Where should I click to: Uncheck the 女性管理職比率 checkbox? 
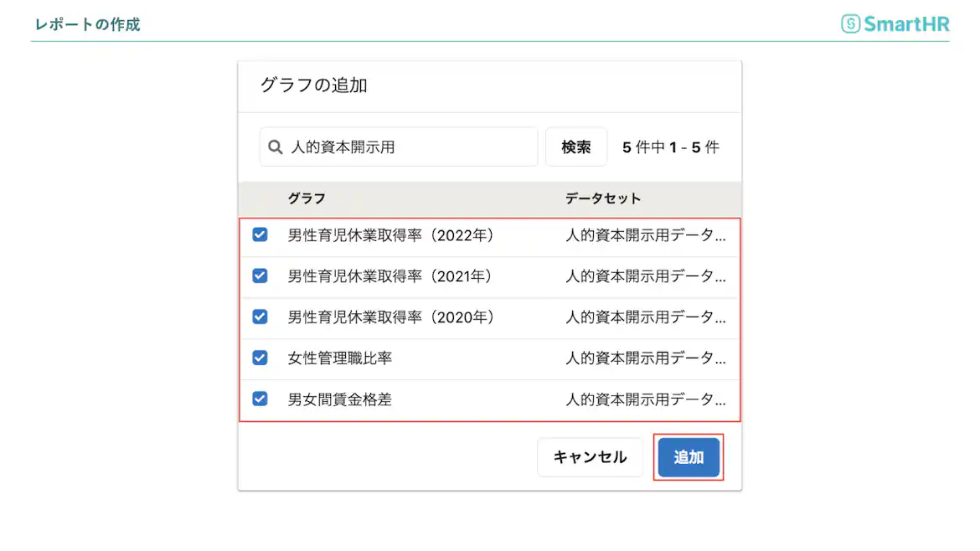coord(260,358)
